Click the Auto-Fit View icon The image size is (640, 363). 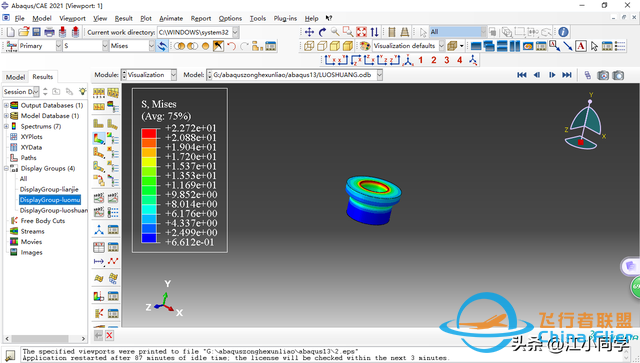[361, 32]
